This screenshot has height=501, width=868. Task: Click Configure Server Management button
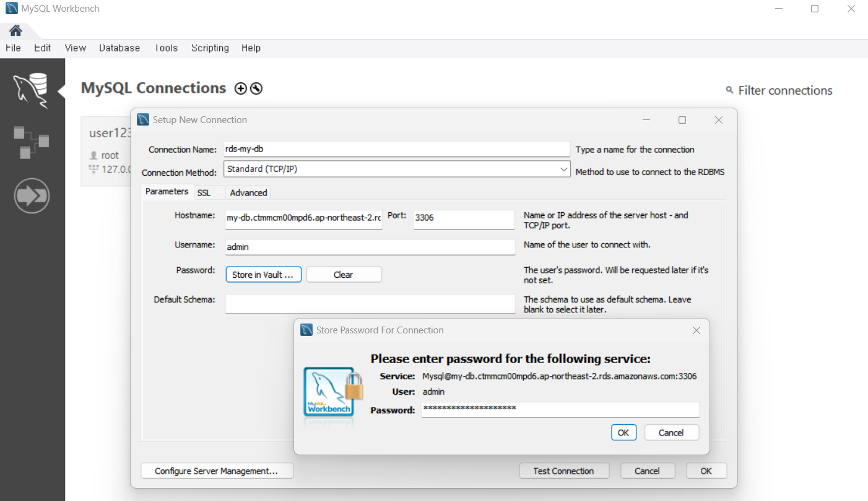point(217,471)
